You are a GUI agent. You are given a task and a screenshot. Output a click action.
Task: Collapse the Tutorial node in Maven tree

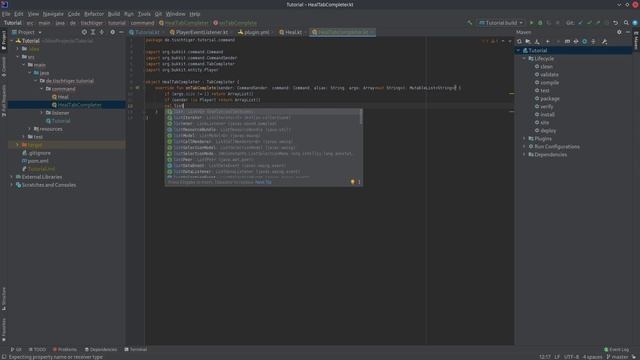[x=518, y=51]
